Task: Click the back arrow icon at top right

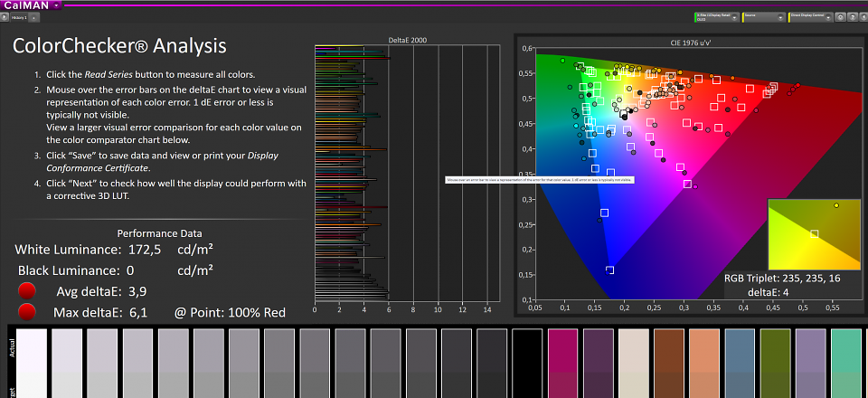Action: click(863, 18)
